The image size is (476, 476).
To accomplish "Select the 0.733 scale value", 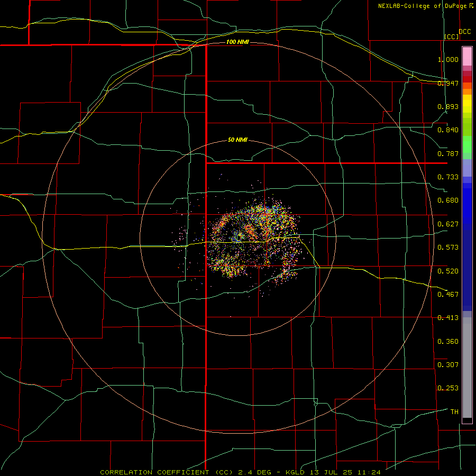I will 448,177.
